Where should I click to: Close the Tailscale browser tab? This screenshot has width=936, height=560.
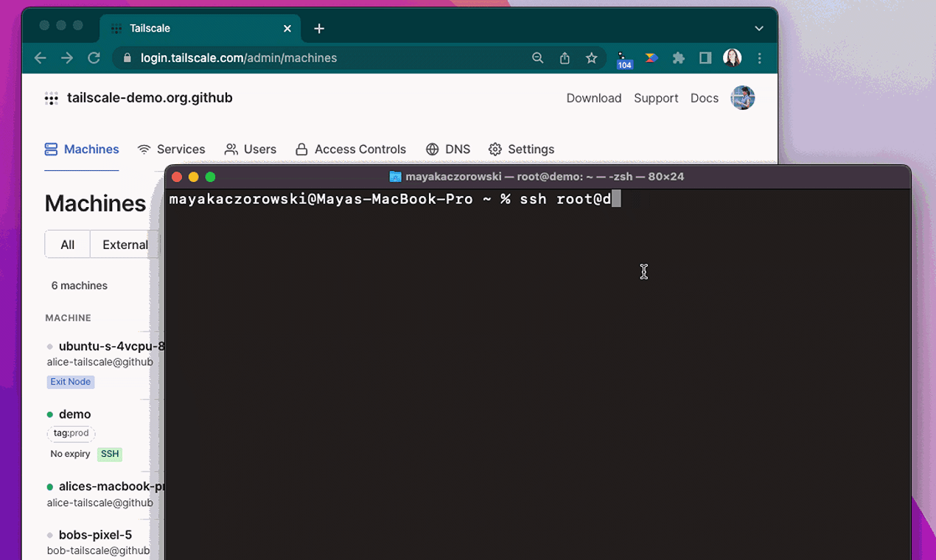tap(287, 29)
